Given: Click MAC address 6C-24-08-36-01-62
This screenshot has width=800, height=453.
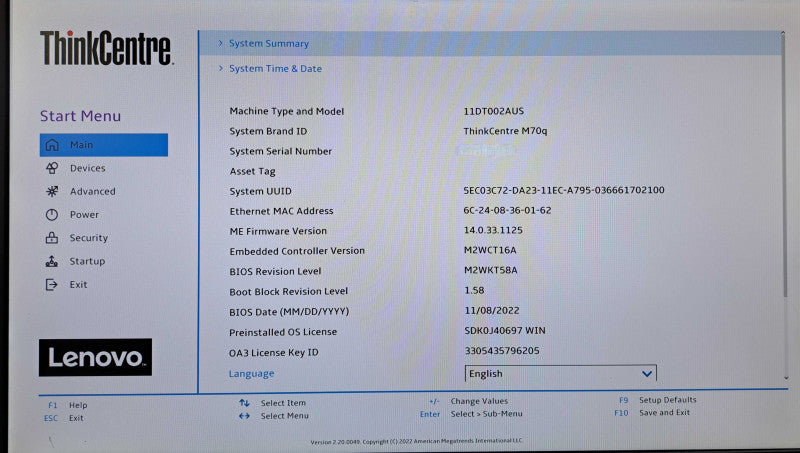Looking at the screenshot, I should (x=507, y=210).
